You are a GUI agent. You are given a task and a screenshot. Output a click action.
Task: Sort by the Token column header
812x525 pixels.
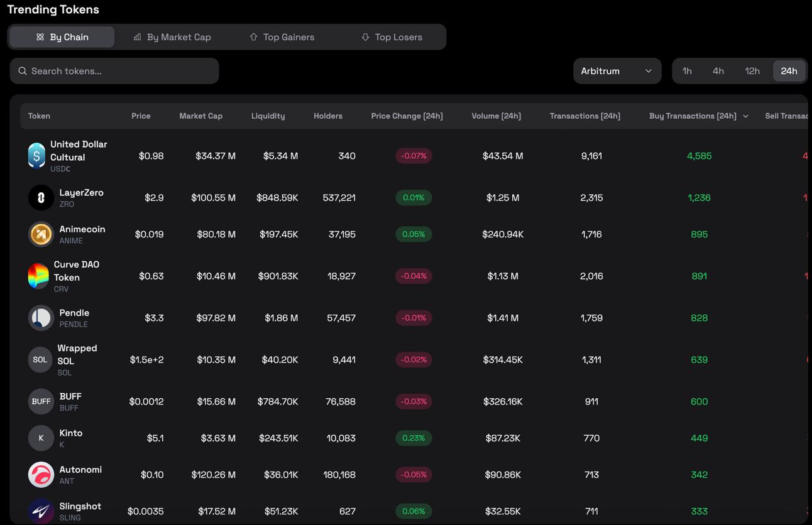[39, 116]
